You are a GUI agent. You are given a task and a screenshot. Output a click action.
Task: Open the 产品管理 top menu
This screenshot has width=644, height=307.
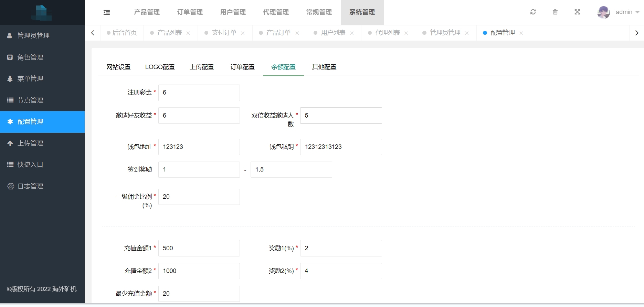point(147,12)
